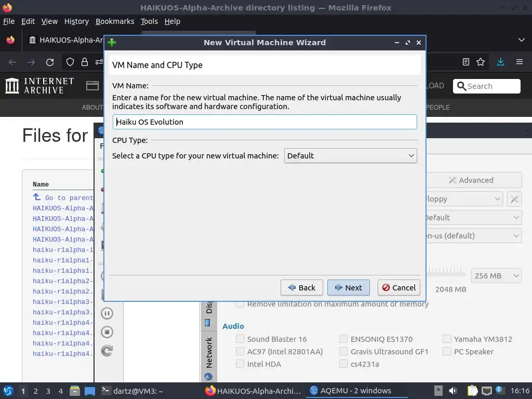The image size is (532, 399).
Task: Open the en-us (default) keyboard dropdown
Action: click(x=474, y=236)
